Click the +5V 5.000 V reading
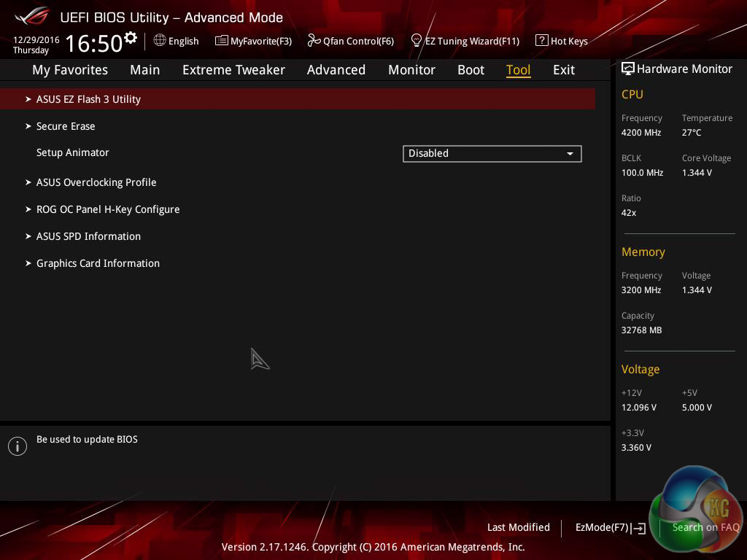The image size is (747, 560). pyautogui.click(x=697, y=408)
